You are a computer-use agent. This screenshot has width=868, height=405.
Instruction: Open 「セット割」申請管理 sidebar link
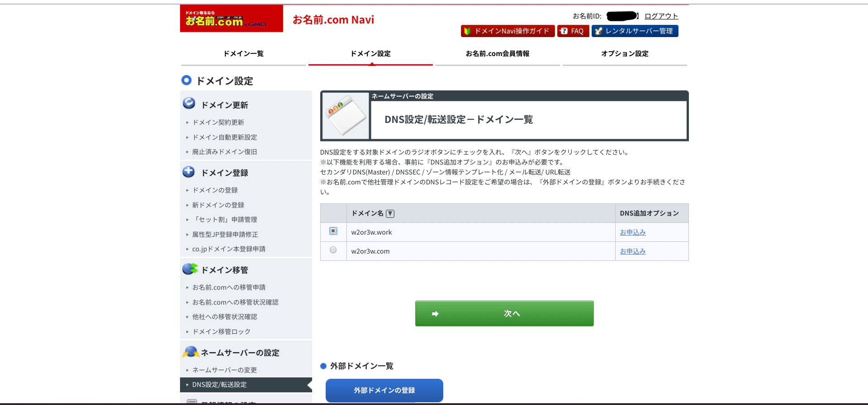point(224,220)
